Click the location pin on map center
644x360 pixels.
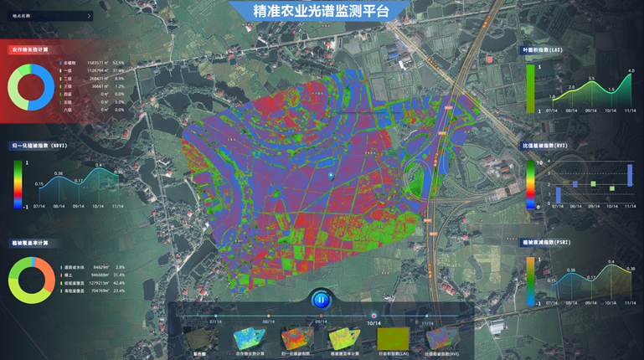pyautogui.click(x=332, y=176)
